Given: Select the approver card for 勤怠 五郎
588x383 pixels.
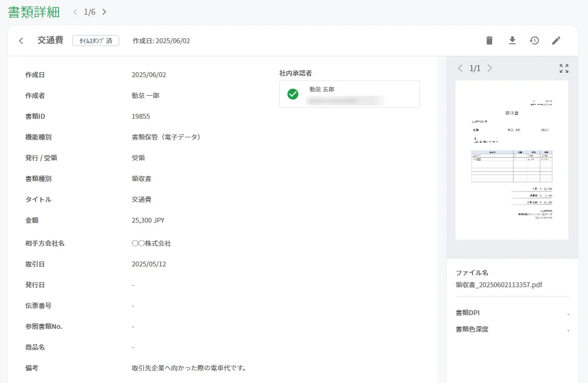Looking at the screenshot, I should [349, 94].
